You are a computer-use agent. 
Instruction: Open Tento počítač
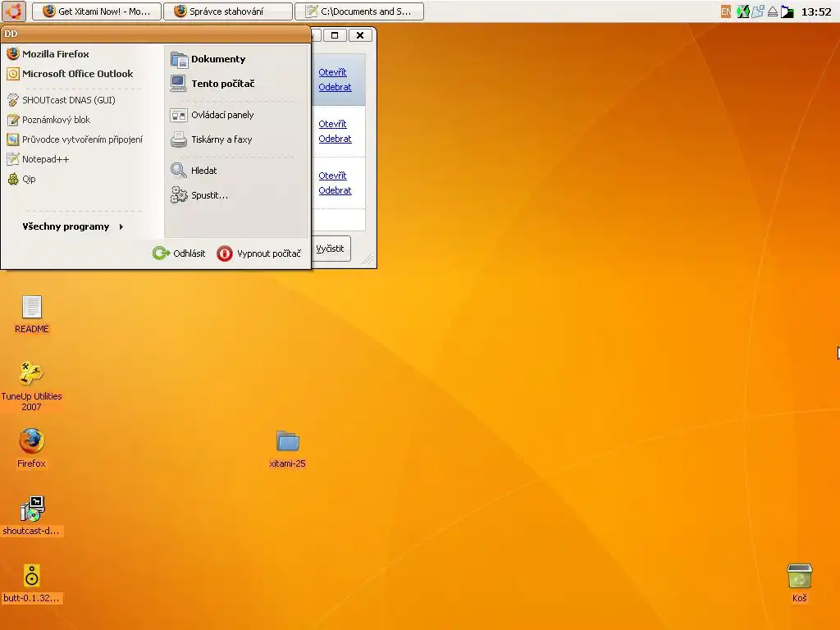tap(212, 84)
